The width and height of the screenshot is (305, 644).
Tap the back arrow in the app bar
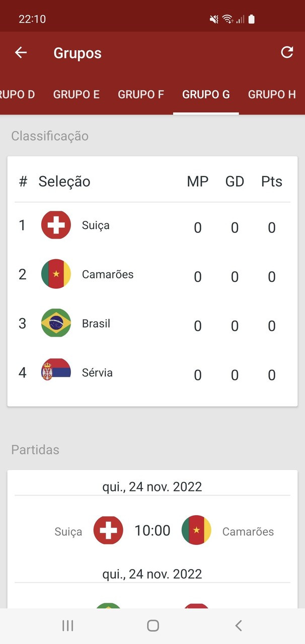tap(21, 52)
